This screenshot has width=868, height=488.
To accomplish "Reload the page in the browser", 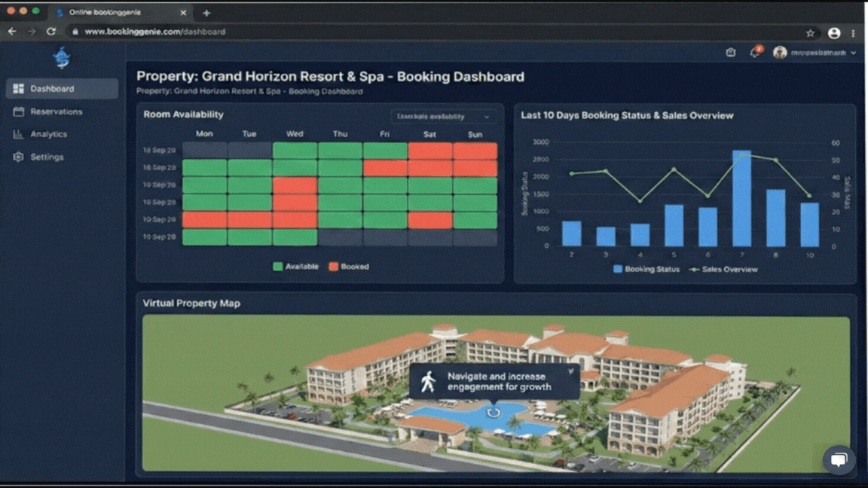I will point(51,32).
